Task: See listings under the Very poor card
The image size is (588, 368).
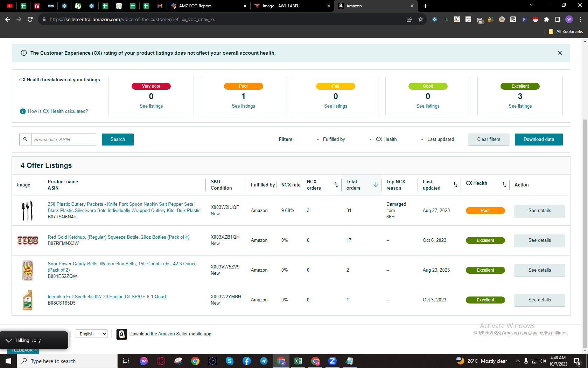Action: 151,106
